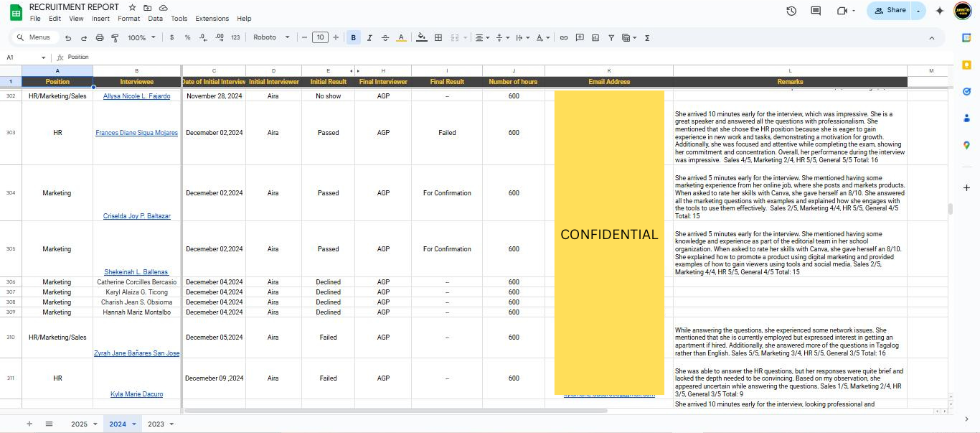Viewport: 980px width, 433px height.
Task: Decrease decimal places button
Action: [203, 37]
